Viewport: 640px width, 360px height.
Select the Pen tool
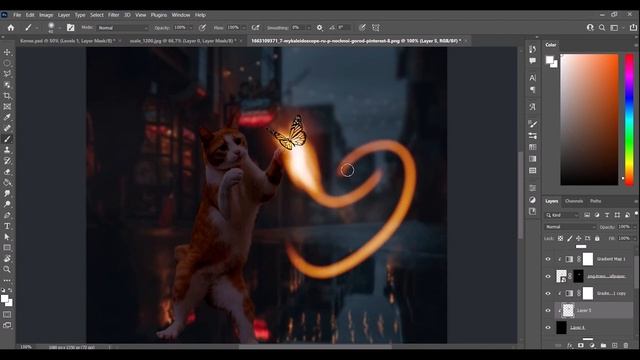pos(7,215)
